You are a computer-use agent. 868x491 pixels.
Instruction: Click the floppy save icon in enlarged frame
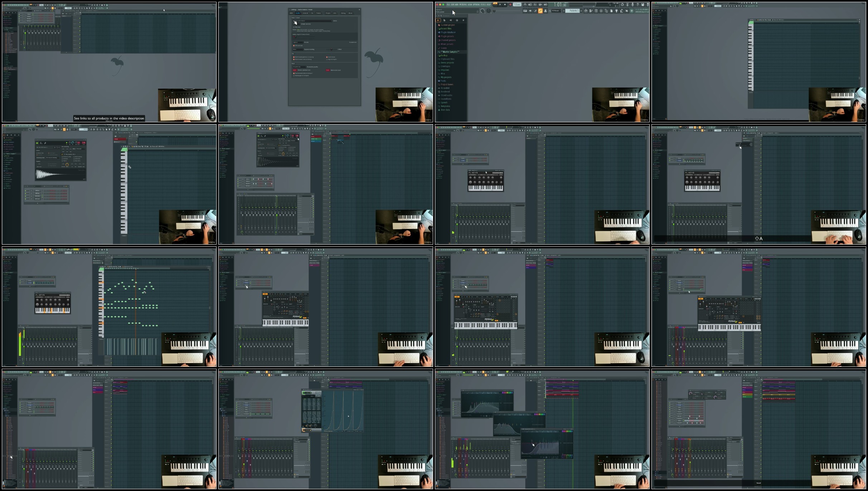[x=642, y=5]
